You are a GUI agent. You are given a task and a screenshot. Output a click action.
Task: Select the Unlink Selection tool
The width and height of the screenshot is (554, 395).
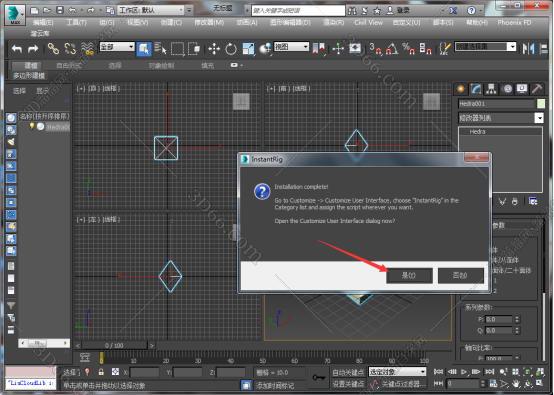tap(70, 49)
